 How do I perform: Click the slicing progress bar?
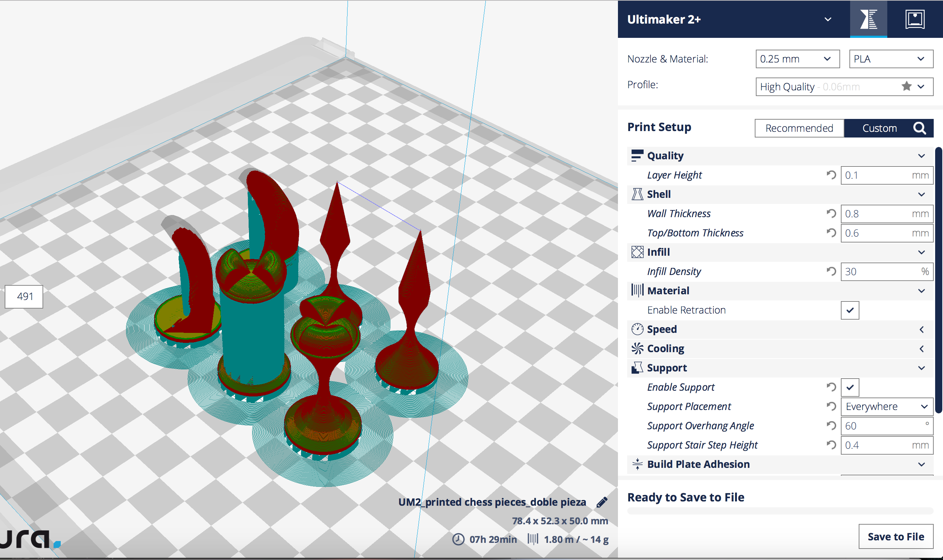pyautogui.click(x=780, y=511)
